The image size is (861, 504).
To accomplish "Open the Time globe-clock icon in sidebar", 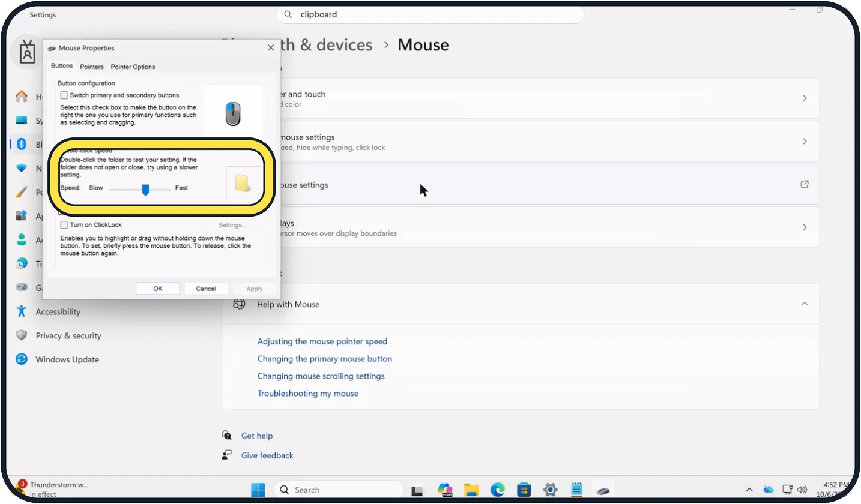I will (22, 263).
